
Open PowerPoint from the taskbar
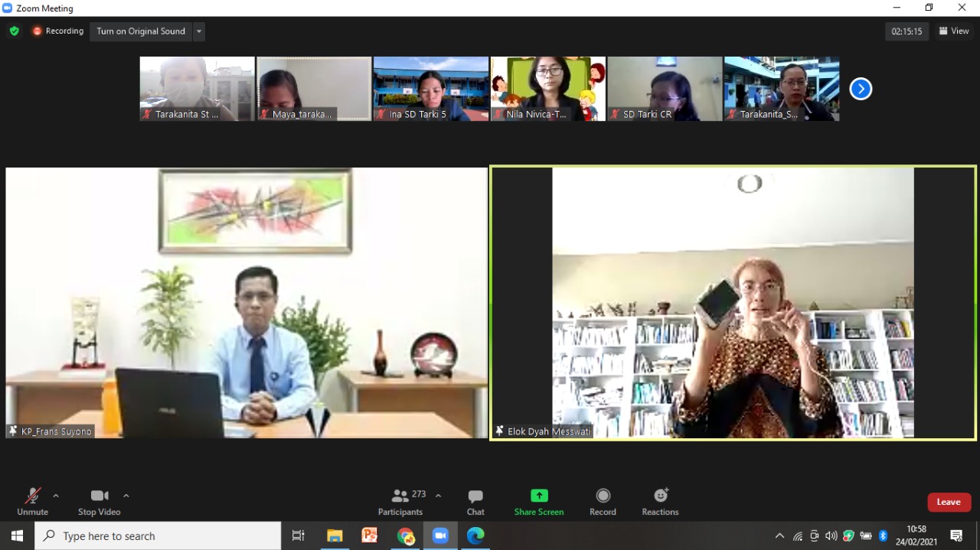pos(370,535)
